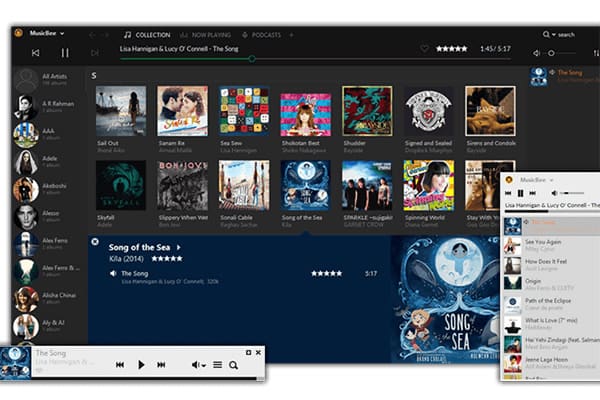Image resolution: width=600 pixels, height=400 pixels.
Task: Skip to next track in main player
Action: (95, 52)
